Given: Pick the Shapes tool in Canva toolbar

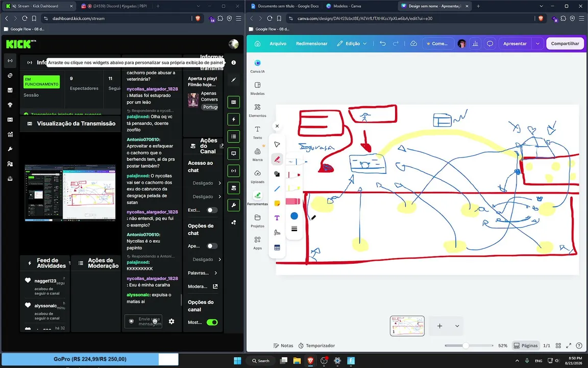Looking at the screenshot, I should click(277, 174).
